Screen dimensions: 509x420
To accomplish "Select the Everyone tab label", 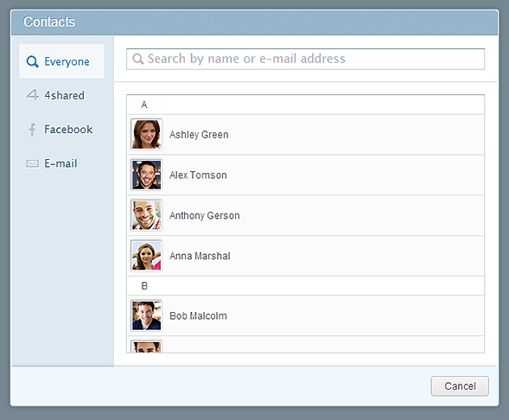I will coord(67,61).
